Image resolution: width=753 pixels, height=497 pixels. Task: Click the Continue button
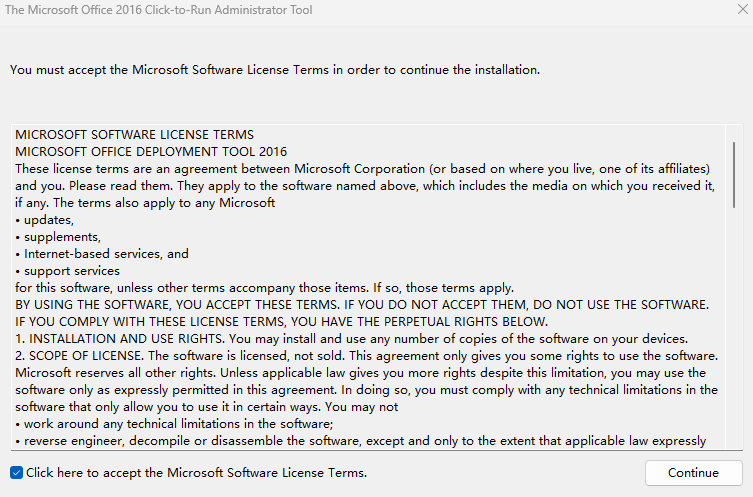pos(693,473)
